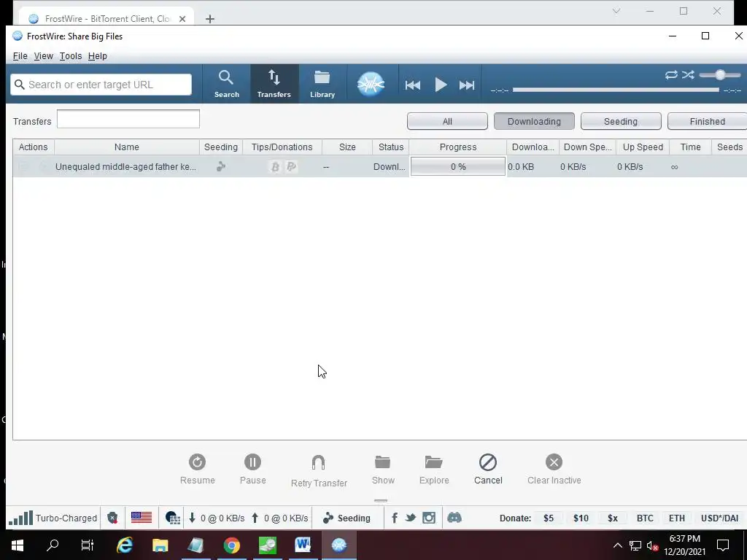Adjust the player volume slider
This screenshot has width=747, height=560.
point(720,75)
